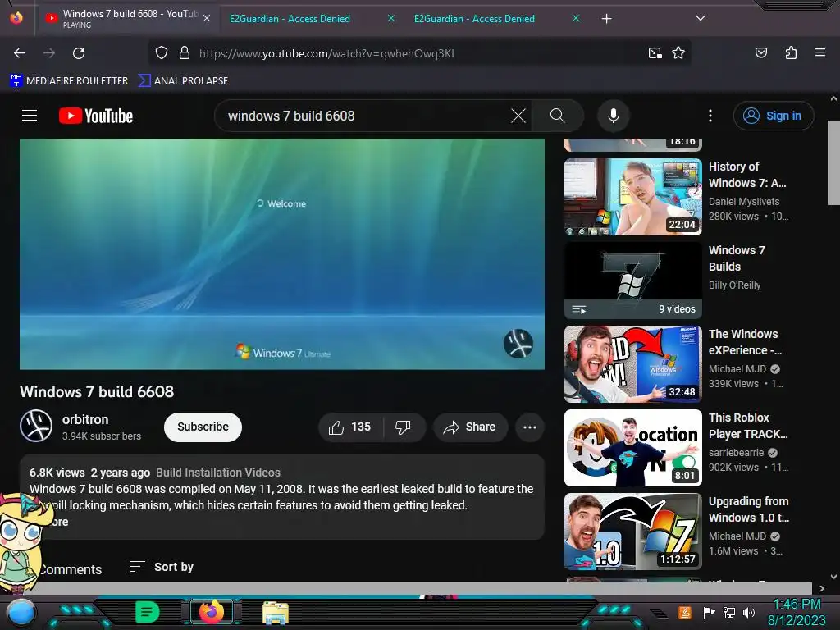The width and height of the screenshot is (840, 630).
Task: Open the Firefox hamburger application menu
Action: pos(819,52)
